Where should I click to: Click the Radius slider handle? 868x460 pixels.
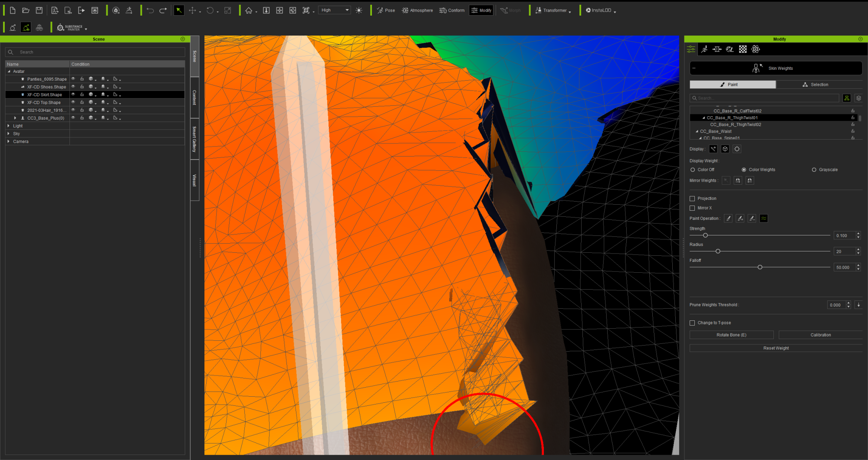[x=718, y=251]
